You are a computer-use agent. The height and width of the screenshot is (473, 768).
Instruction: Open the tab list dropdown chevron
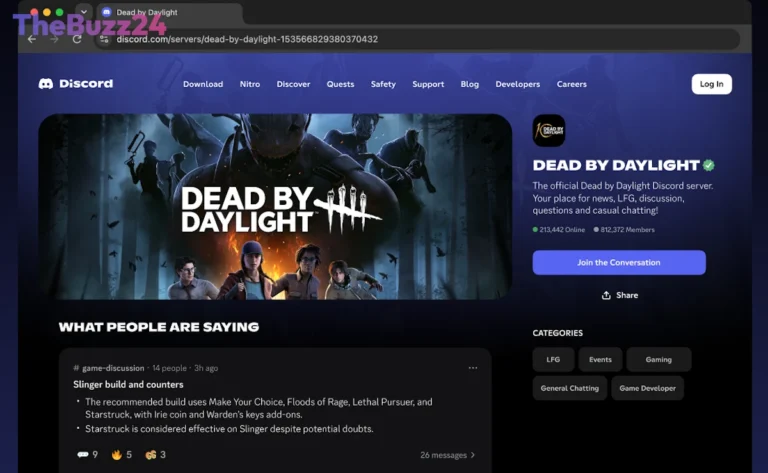(x=84, y=12)
